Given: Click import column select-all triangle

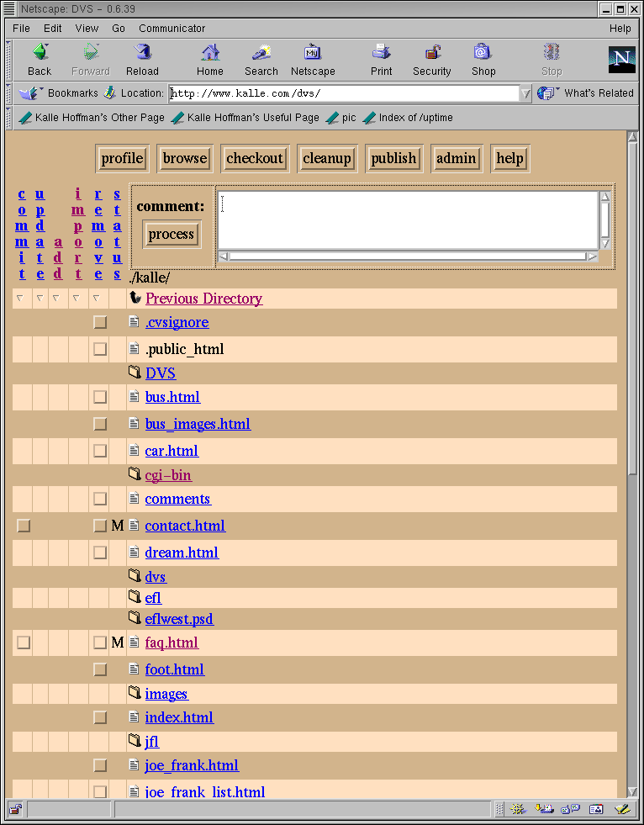Looking at the screenshot, I should click(x=77, y=299).
